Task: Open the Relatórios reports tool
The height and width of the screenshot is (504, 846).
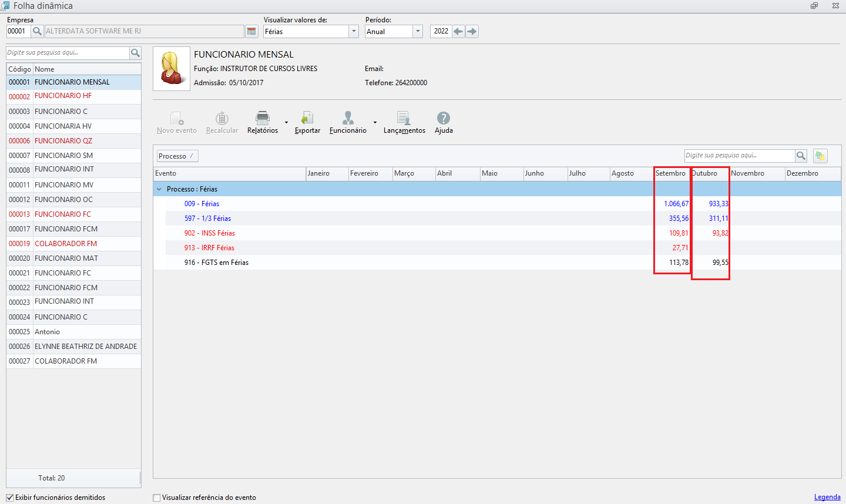Action: 262,122
